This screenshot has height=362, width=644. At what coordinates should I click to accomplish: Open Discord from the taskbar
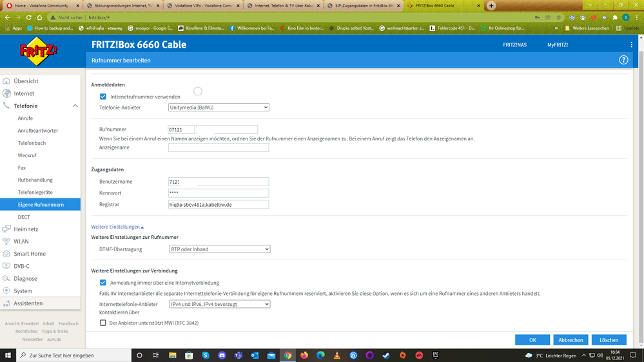[222, 356]
